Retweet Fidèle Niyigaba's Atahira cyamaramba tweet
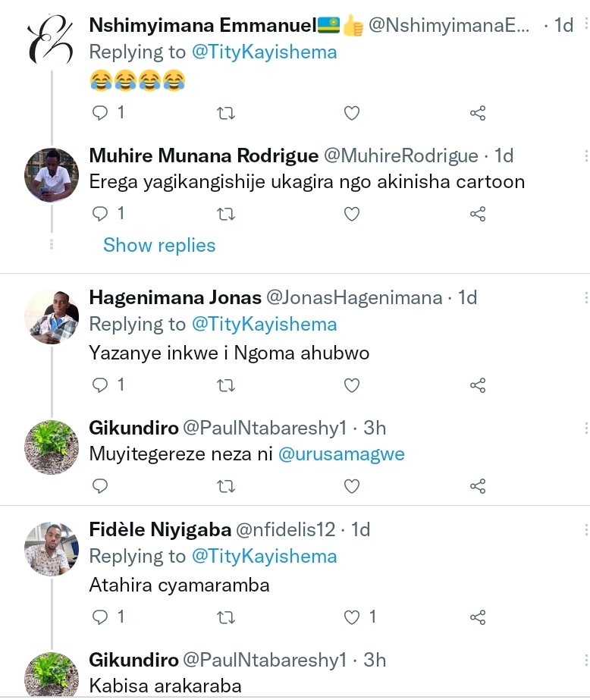Viewport: 590px width, 700px height. click(226, 617)
